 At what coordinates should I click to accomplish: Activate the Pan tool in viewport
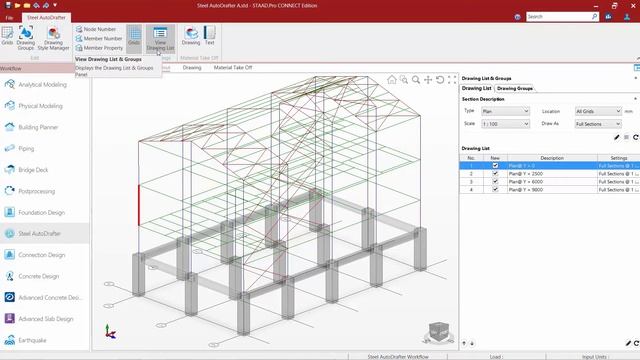(428, 80)
